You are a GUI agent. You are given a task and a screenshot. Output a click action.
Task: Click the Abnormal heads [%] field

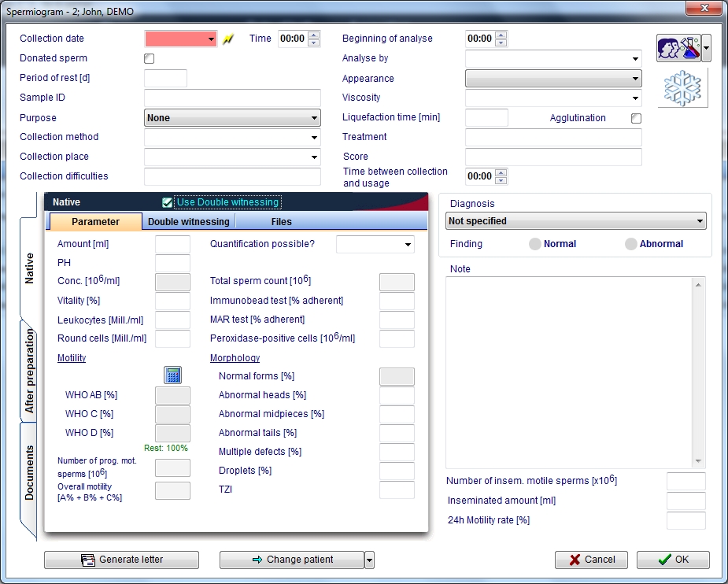click(x=397, y=396)
